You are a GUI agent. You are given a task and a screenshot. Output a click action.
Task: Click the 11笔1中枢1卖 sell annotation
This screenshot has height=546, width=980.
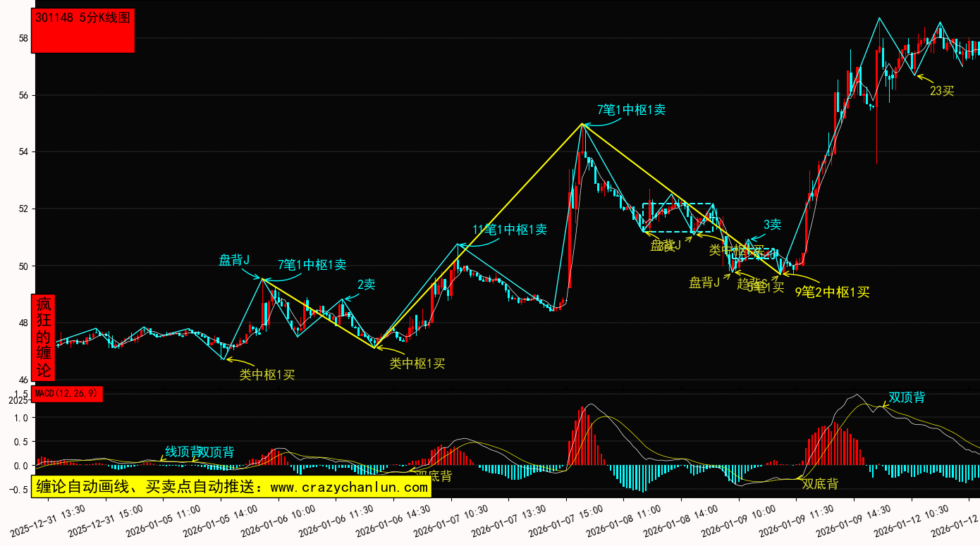point(509,230)
